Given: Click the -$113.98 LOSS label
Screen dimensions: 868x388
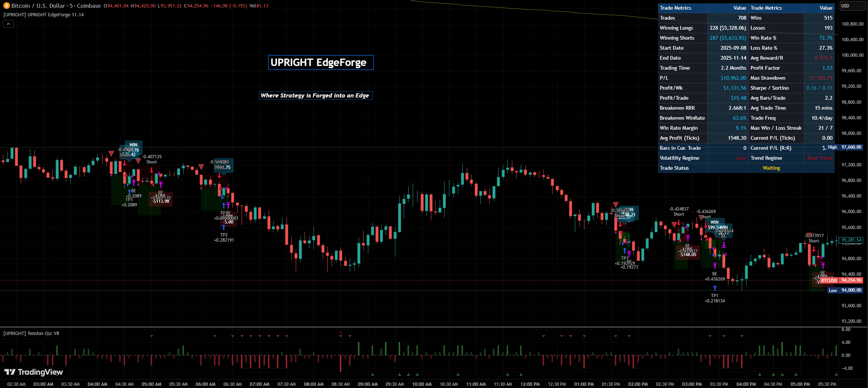Looking at the screenshot, I should coord(161,201).
